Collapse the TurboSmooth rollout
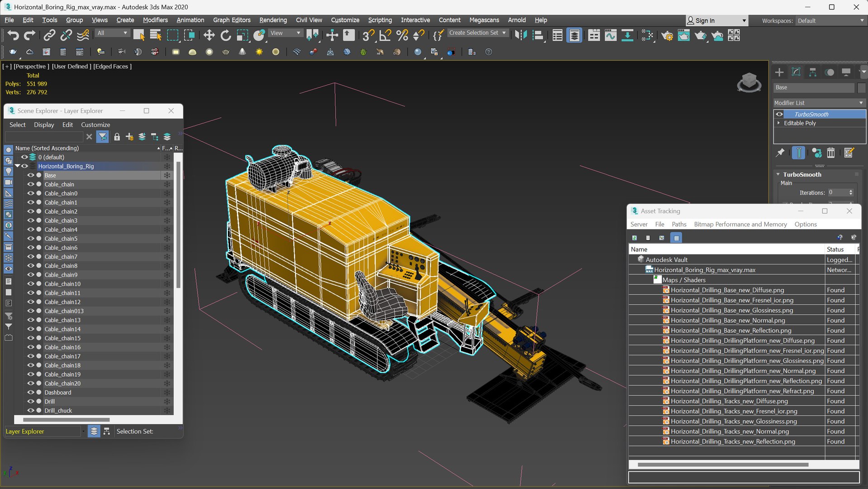The width and height of the screenshot is (868, 489). tap(778, 174)
